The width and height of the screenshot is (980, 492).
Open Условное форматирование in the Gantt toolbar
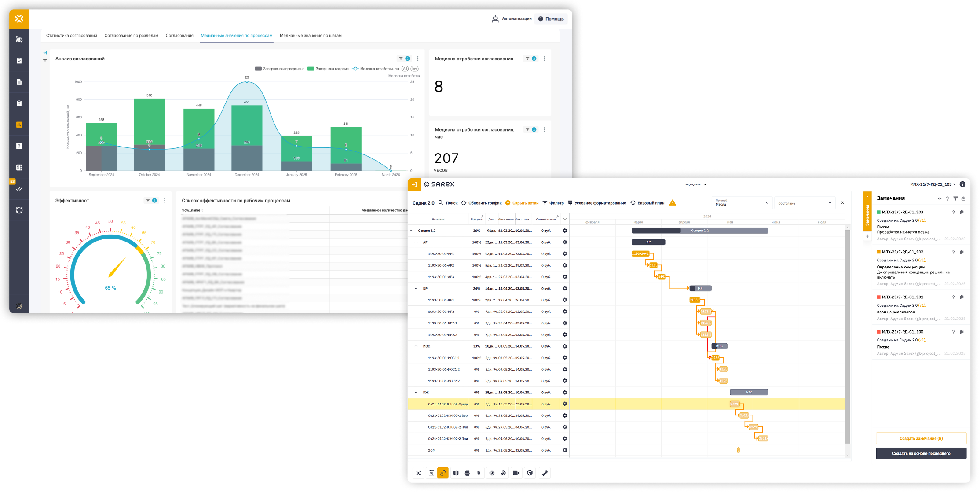(596, 203)
